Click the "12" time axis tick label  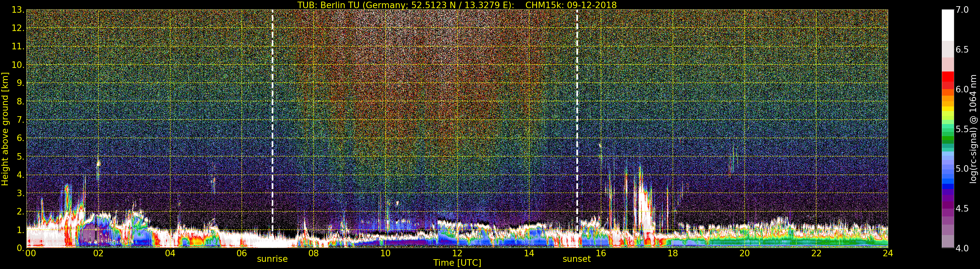tap(457, 253)
